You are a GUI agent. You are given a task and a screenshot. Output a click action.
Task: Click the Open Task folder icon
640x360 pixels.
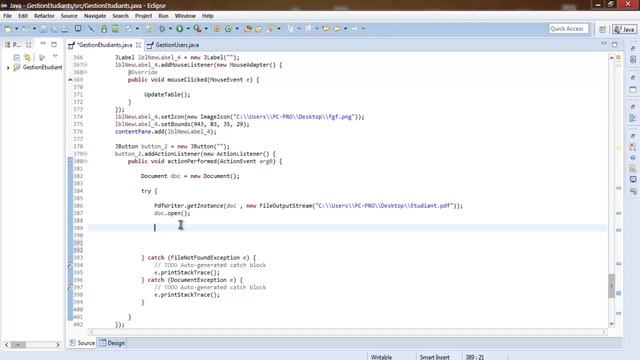pos(259,29)
